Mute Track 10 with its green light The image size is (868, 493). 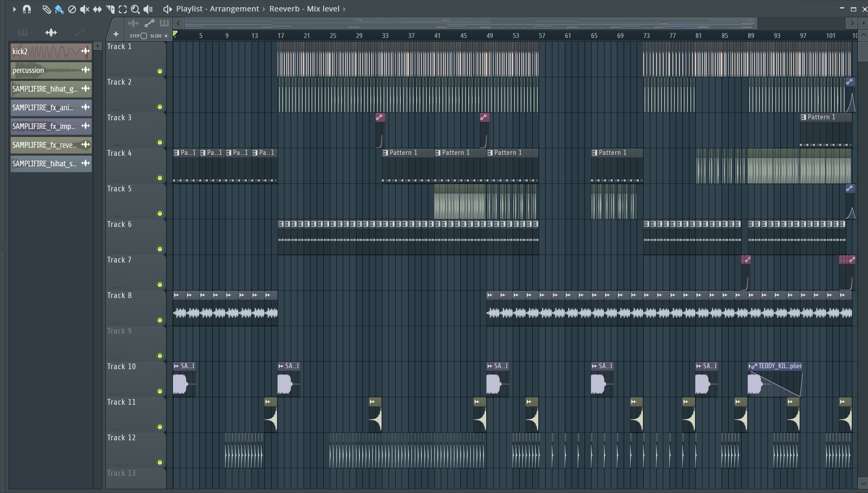coord(160,391)
